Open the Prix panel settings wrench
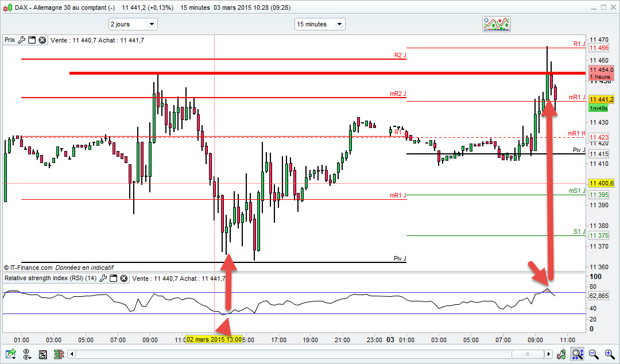 pos(22,40)
